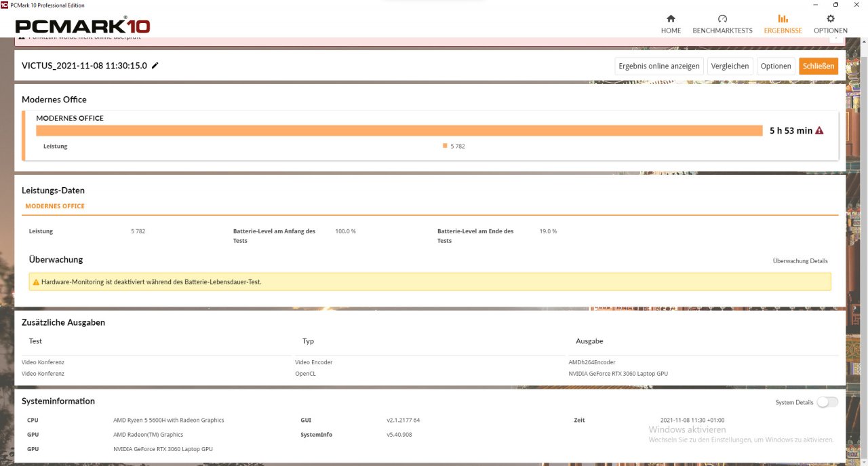Click the benchmark gauge icon
868x466 pixels.
(722, 18)
